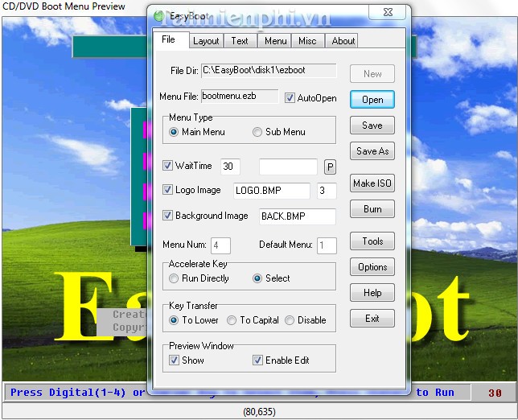This screenshot has height=420, width=518.
Task: Toggle the Enable Edit checkbox
Action: point(257,360)
